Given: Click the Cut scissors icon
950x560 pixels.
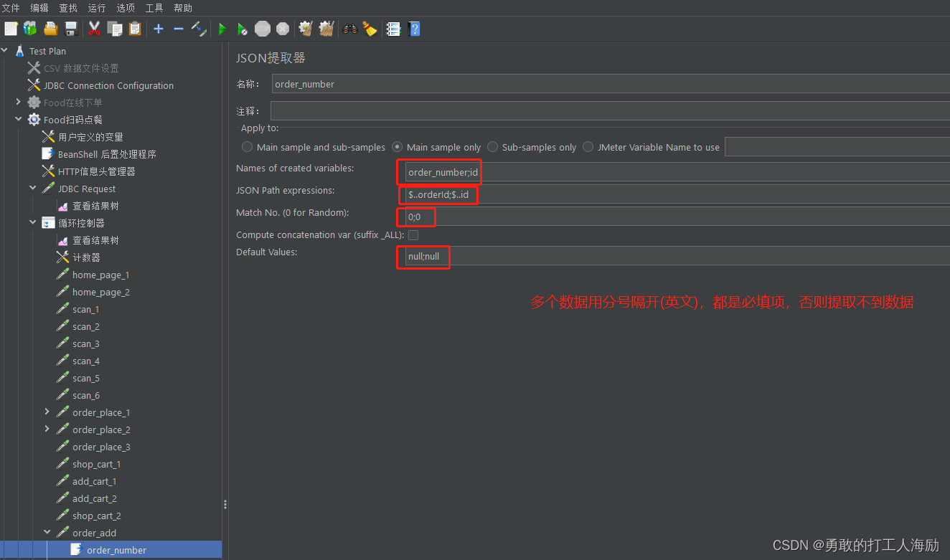Looking at the screenshot, I should (94, 29).
